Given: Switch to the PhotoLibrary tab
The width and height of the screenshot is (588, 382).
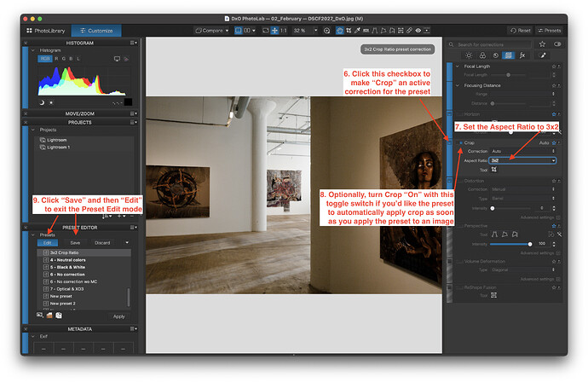Looking at the screenshot, I should (x=46, y=31).
